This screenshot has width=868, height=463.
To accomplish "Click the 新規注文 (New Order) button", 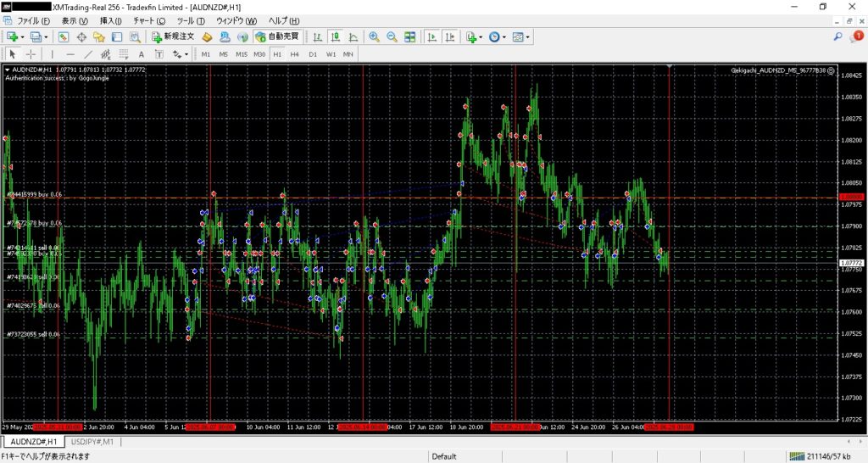I will (174, 37).
